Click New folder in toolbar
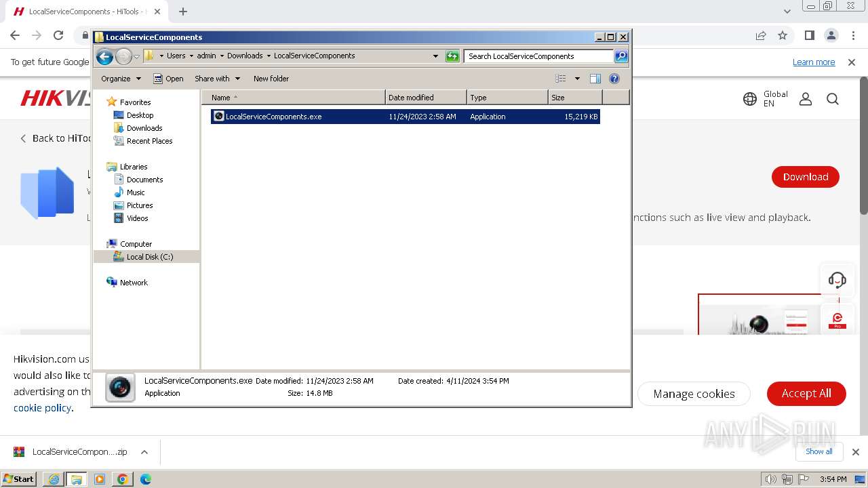This screenshot has width=868, height=488. pyautogui.click(x=271, y=79)
